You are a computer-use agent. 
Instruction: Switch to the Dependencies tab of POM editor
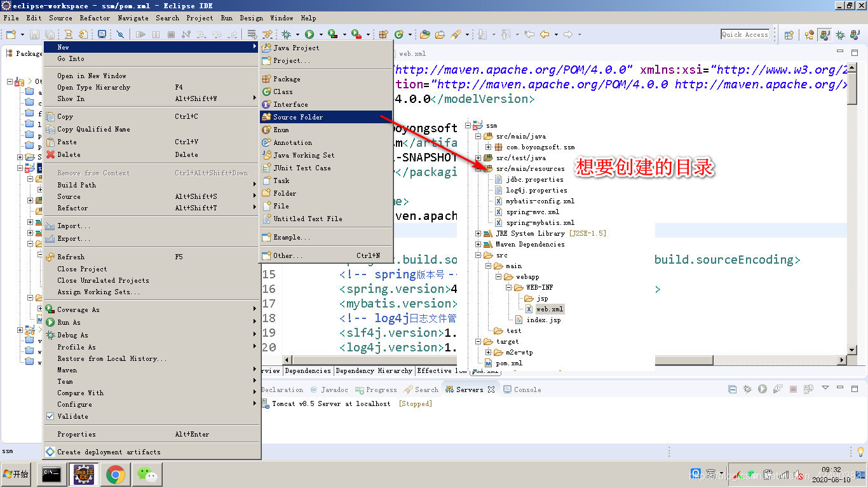[x=308, y=370]
